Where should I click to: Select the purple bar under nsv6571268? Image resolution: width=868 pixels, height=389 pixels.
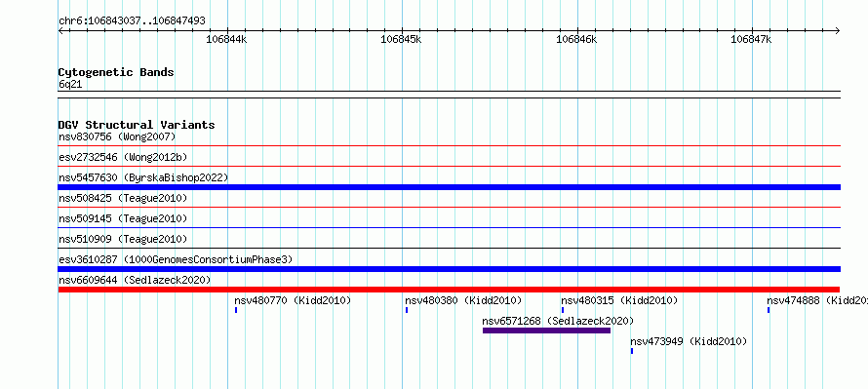(546, 331)
